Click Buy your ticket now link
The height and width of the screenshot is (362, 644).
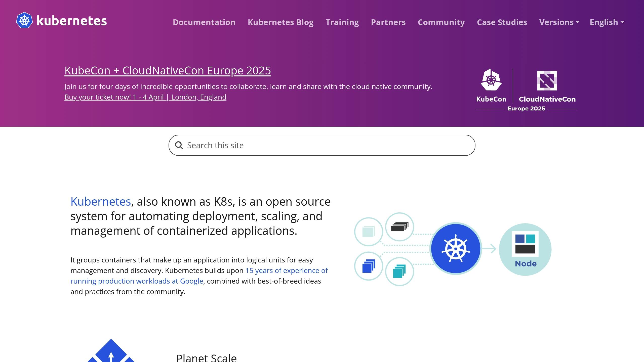[145, 97]
